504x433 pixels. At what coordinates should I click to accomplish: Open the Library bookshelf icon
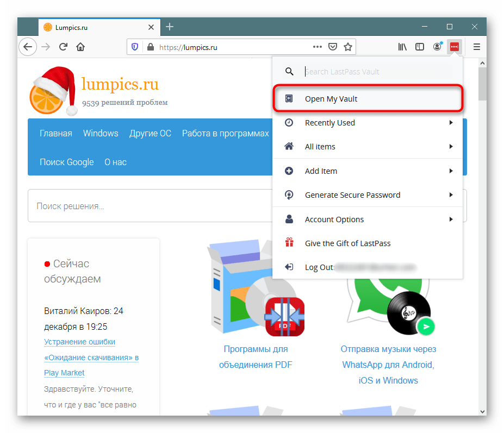[x=402, y=47]
